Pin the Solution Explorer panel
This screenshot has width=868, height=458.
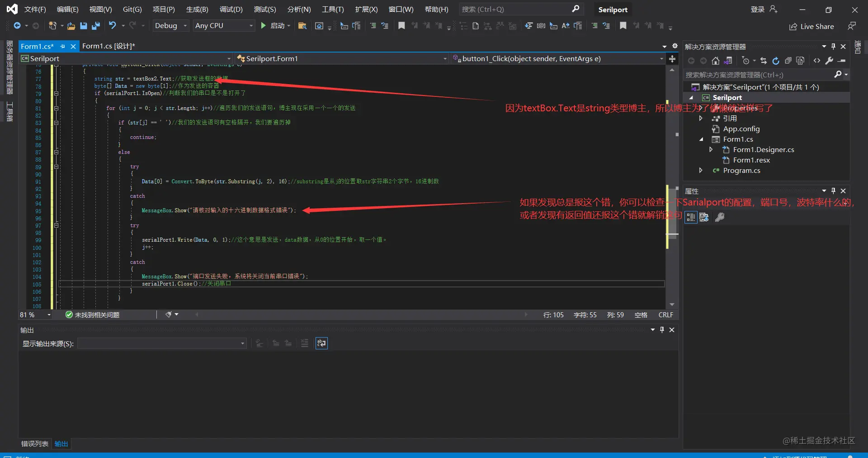tap(833, 47)
